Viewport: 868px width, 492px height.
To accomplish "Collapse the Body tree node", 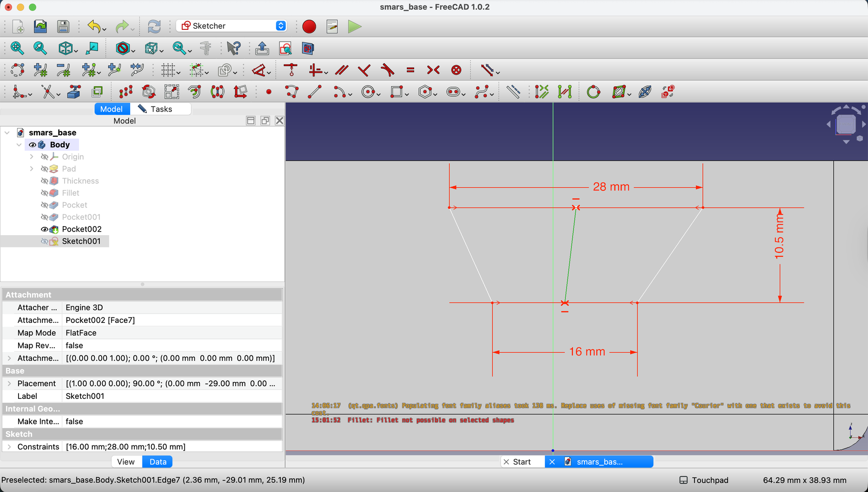I will 19,145.
